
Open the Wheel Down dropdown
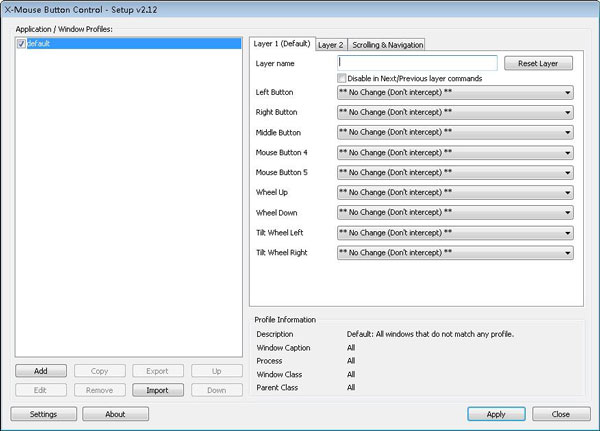[x=455, y=212]
